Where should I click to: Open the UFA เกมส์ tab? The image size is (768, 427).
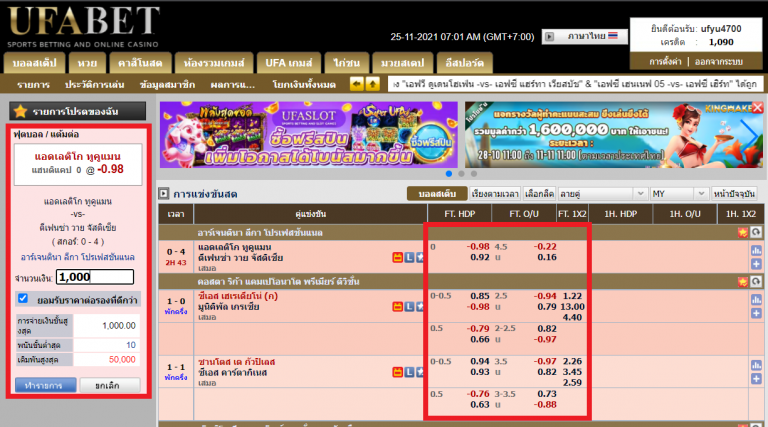[x=288, y=63]
